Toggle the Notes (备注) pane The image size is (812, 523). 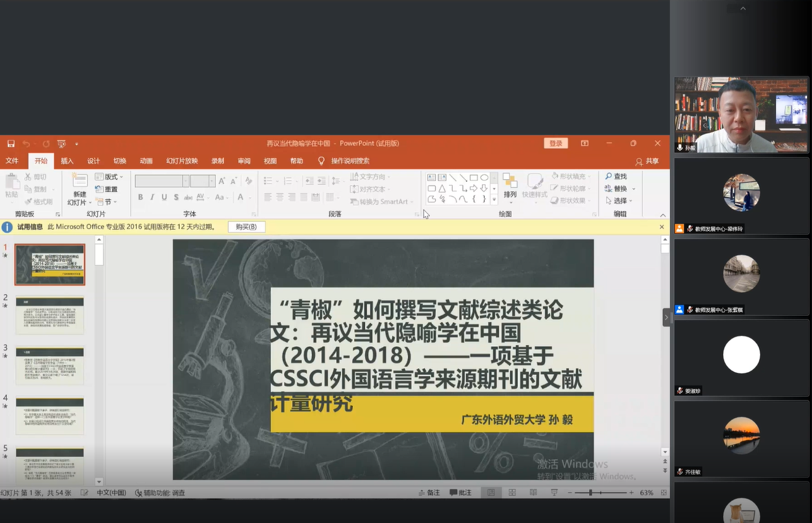[429, 493]
